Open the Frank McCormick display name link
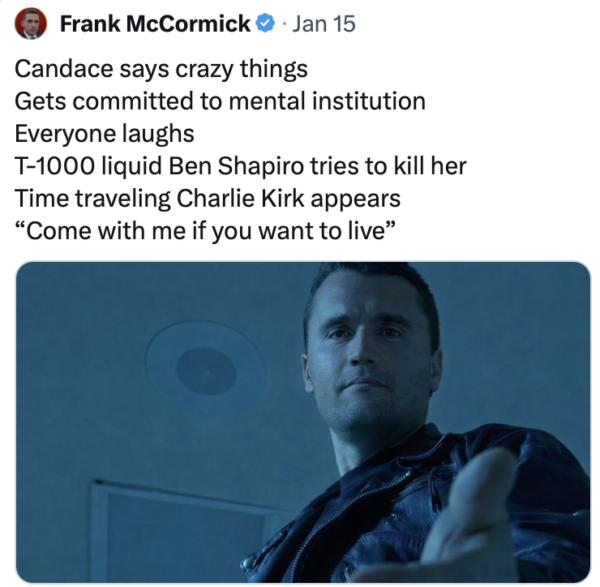Viewport: 600px width, 587px height. coord(154,24)
